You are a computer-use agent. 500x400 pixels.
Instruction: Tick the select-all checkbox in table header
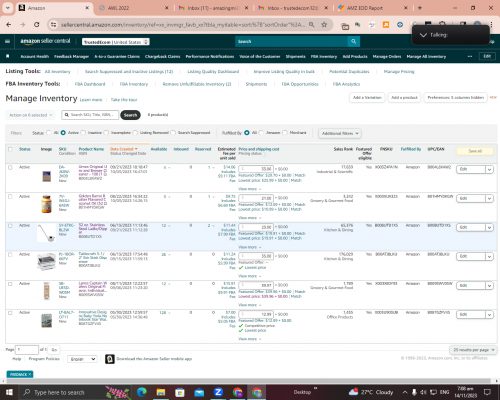10,149
